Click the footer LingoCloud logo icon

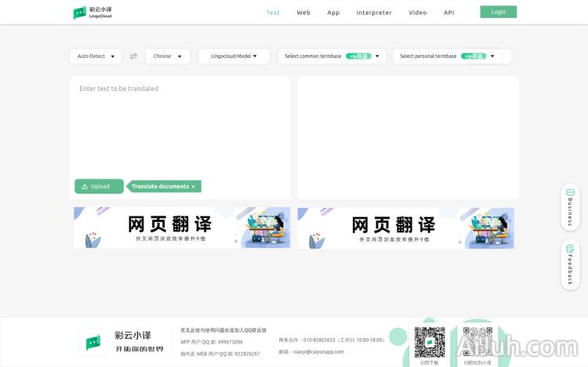coord(93,342)
